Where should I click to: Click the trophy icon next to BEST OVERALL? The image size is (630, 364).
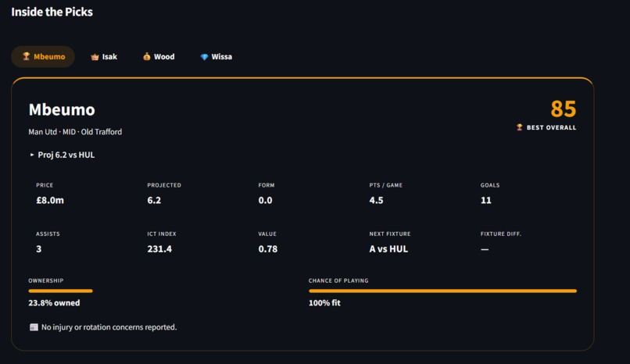click(x=520, y=127)
